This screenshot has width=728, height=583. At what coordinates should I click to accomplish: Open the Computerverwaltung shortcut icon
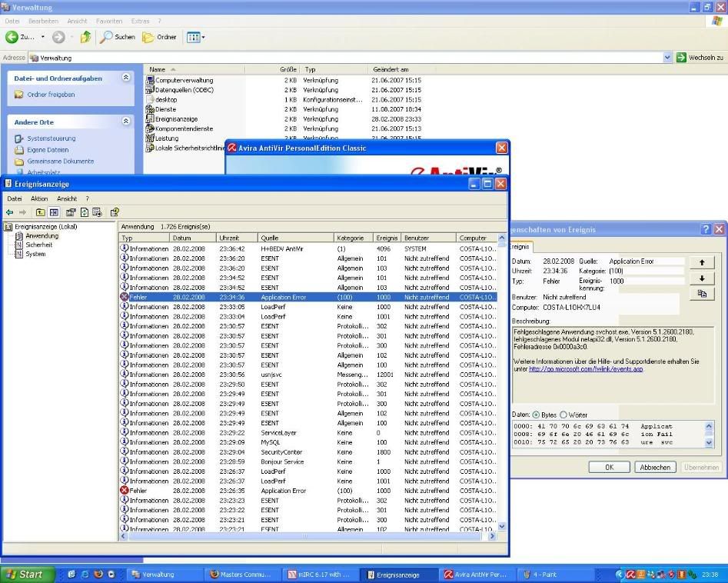tap(149, 80)
